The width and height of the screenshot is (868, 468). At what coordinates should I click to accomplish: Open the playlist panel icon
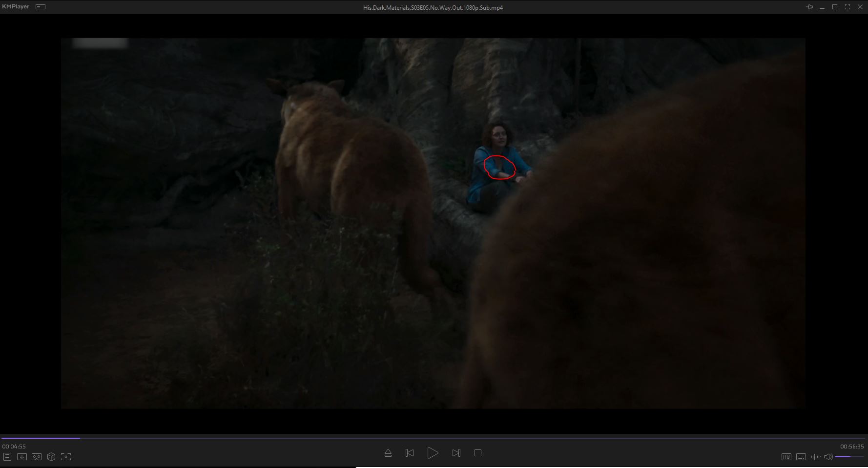pos(7,457)
